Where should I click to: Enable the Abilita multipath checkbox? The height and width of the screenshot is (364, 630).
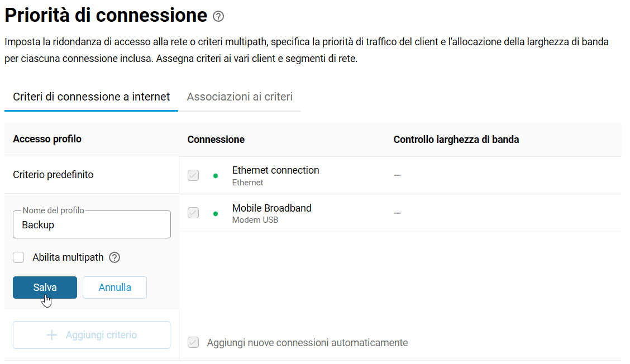(x=18, y=257)
